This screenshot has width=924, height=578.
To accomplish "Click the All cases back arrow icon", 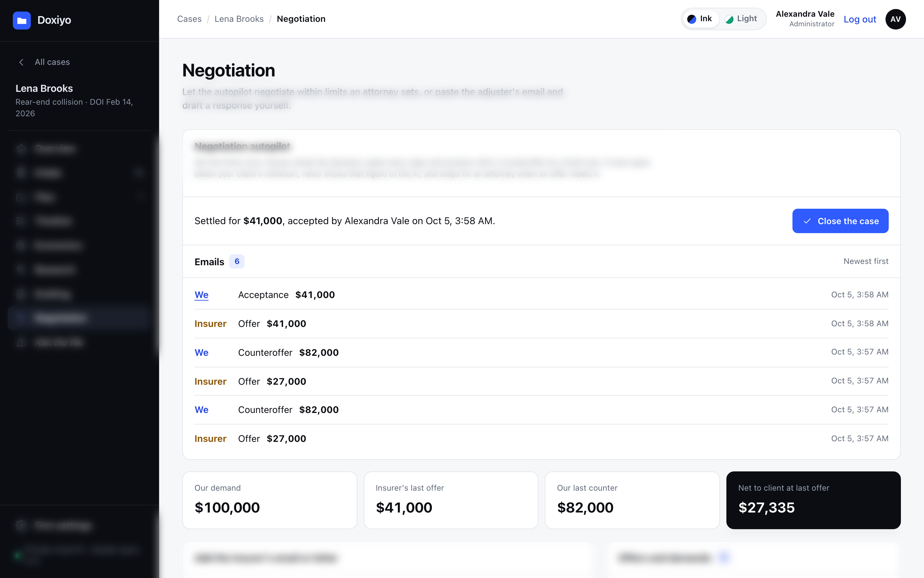I will pyautogui.click(x=21, y=62).
